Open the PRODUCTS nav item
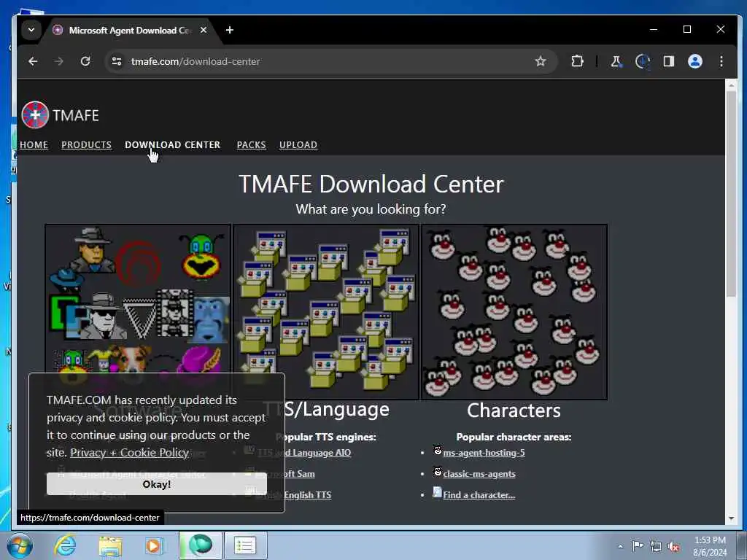Image resolution: width=747 pixels, height=560 pixels. [86, 145]
